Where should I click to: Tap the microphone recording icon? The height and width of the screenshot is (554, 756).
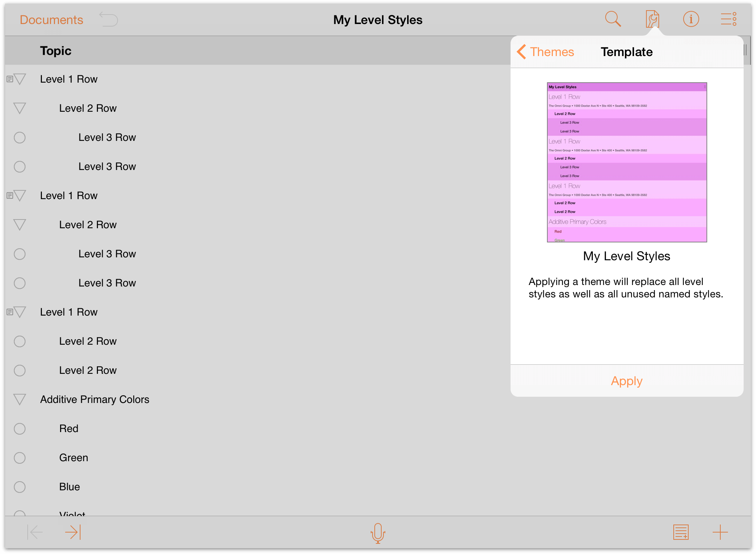378,533
